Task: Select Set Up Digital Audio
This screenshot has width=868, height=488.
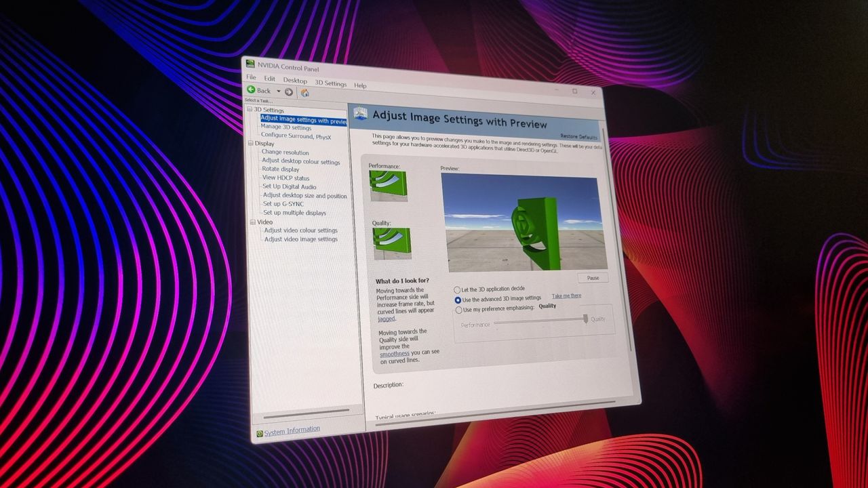Action: click(x=290, y=186)
